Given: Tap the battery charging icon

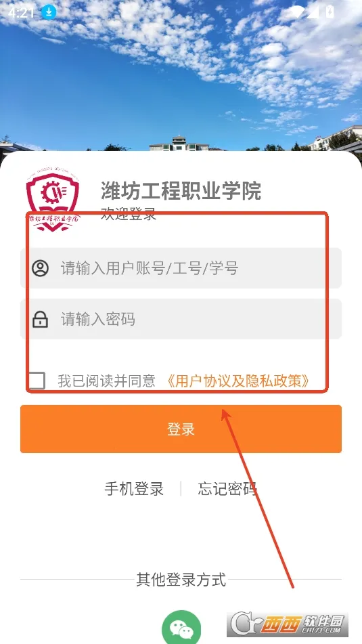Looking at the screenshot, I should point(330,12).
